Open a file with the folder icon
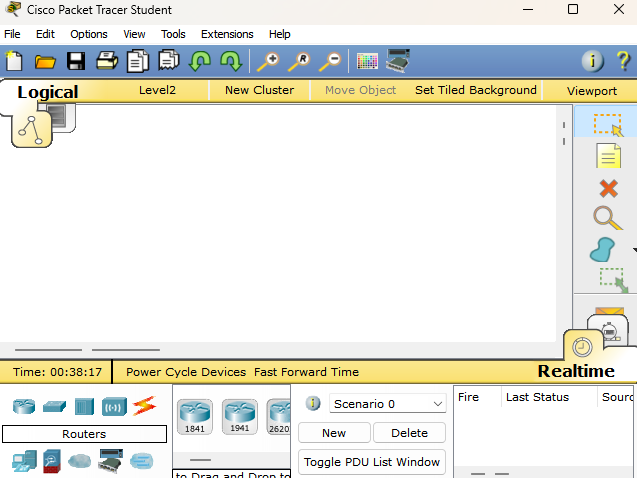 45,62
